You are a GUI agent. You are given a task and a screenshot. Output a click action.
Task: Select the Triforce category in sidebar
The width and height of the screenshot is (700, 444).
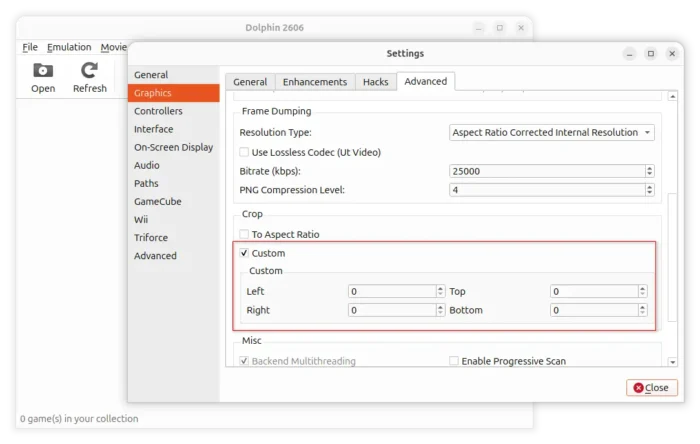point(174,237)
